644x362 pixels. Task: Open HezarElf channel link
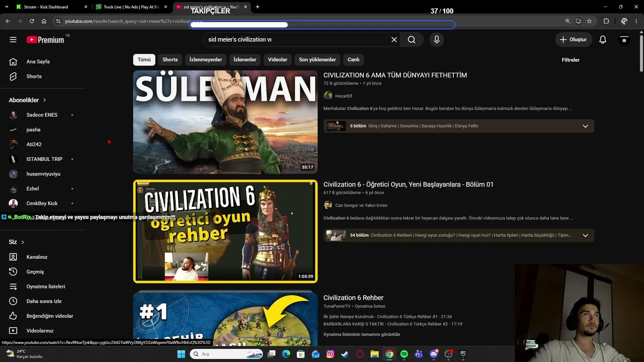pos(344,96)
